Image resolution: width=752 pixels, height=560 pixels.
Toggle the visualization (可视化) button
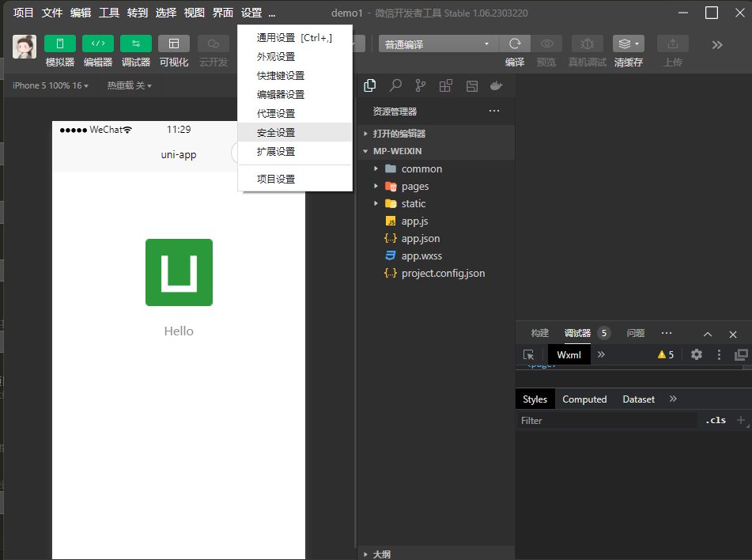pos(174,44)
